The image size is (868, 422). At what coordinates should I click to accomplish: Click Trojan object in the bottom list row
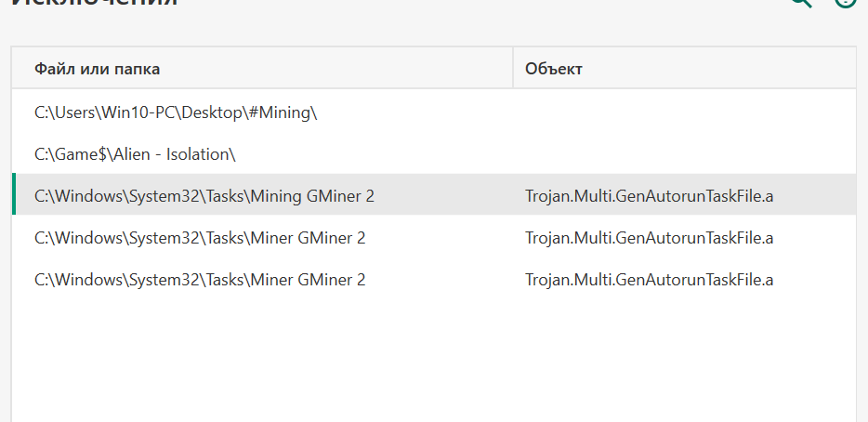(649, 280)
